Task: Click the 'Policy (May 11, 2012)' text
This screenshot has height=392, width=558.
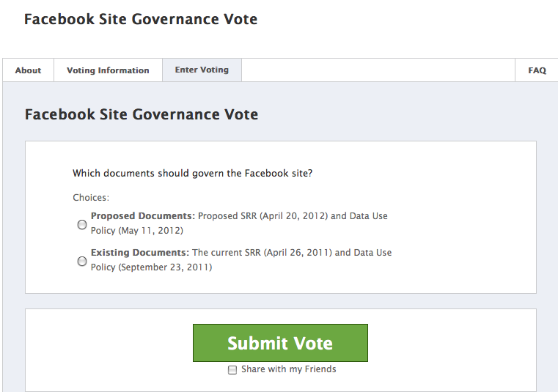Action: (x=137, y=231)
